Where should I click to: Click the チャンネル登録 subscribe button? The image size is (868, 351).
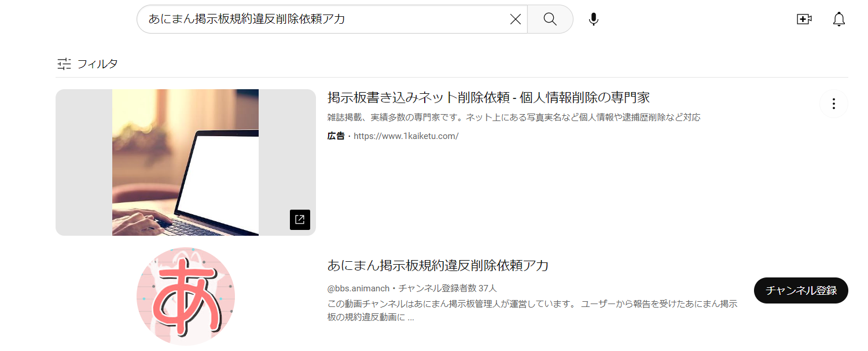tap(801, 290)
